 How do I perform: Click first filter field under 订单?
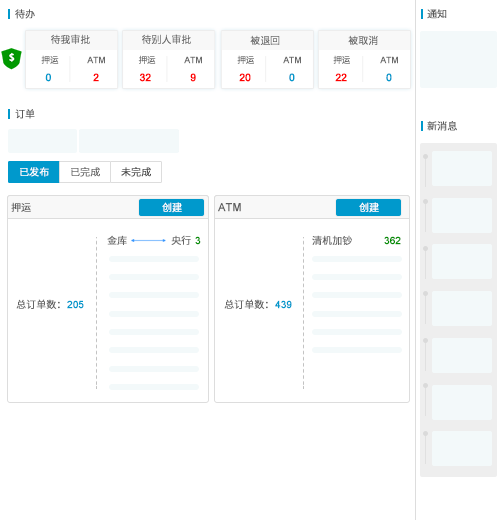(x=42, y=141)
